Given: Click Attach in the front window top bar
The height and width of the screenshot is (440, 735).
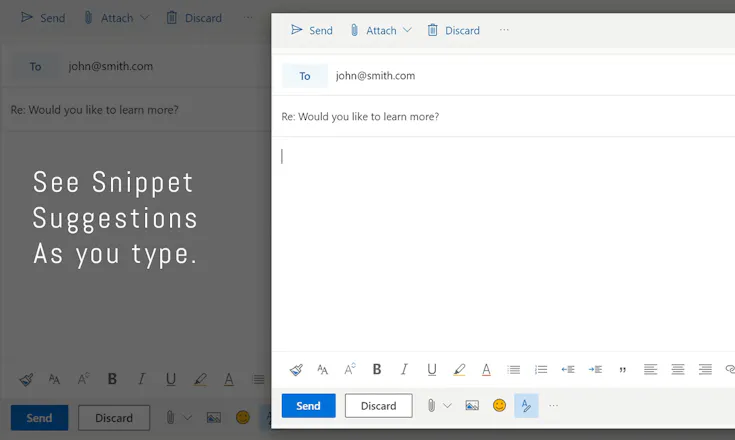Looking at the screenshot, I should [374, 30].
